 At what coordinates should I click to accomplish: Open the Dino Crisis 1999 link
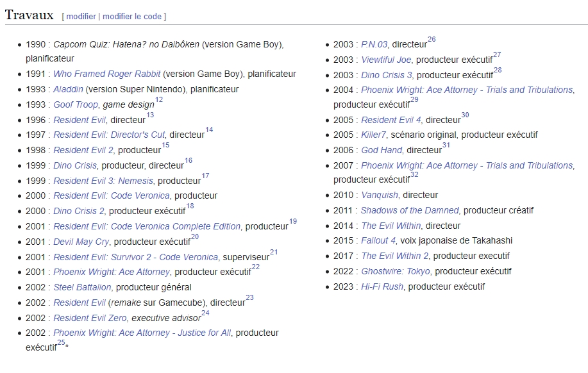[x=75, y=165]
